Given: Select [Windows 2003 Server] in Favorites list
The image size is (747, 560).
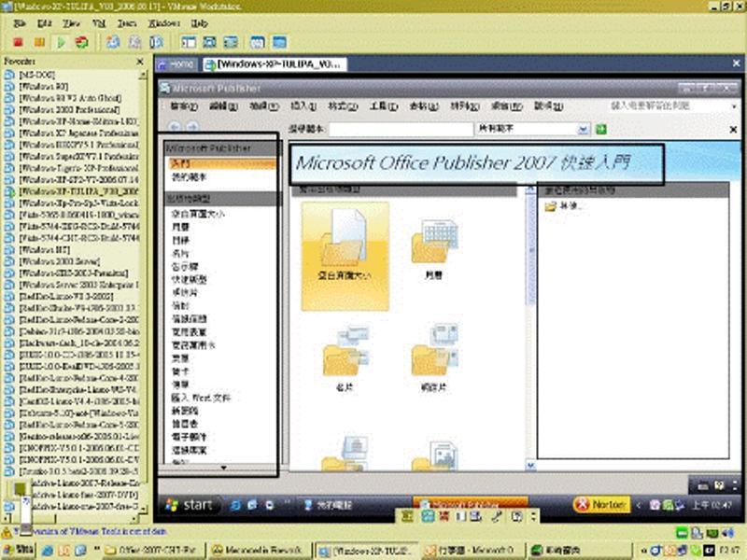Looking at the screenshot, I should click(60, 261).
